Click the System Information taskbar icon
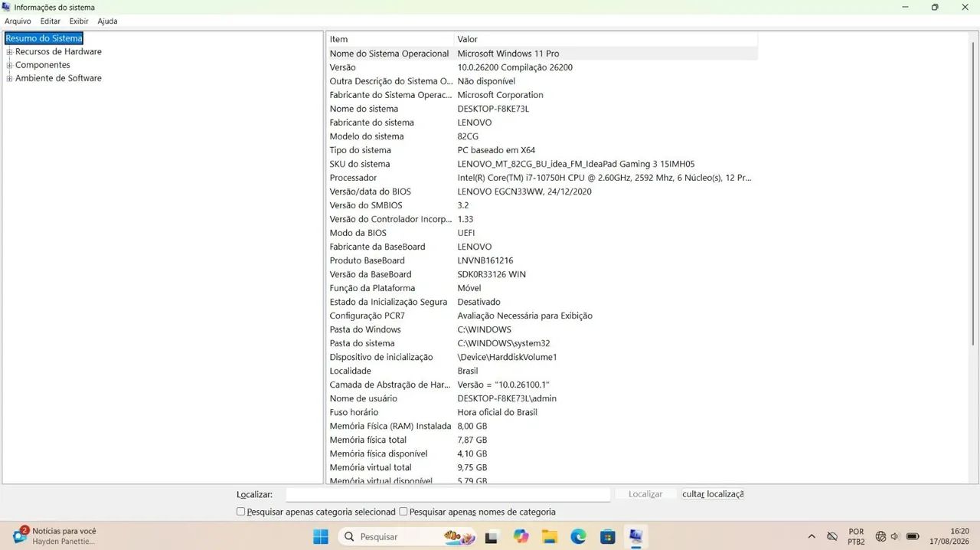980x550 pixels. (635, 537)
